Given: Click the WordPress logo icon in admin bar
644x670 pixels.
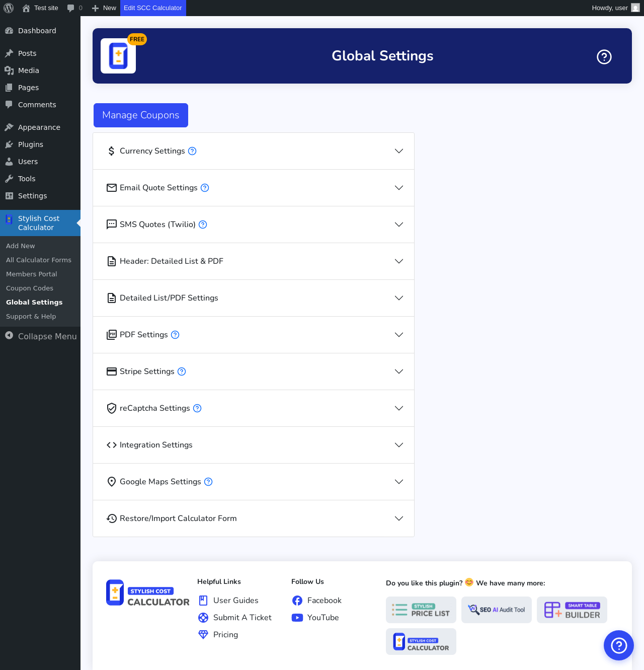Looking at the screenshot, I should (9, 8).
